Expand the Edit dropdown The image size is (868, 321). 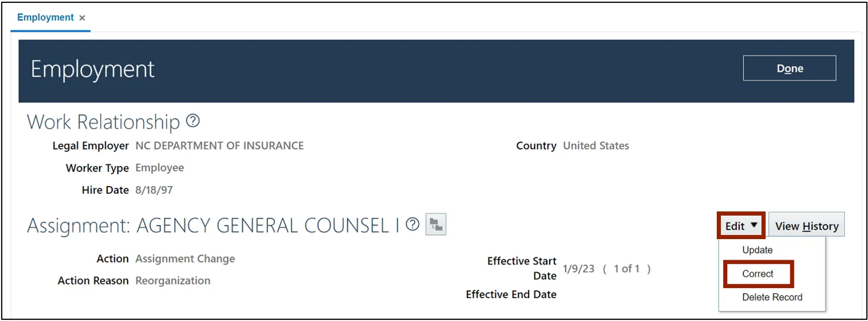click(741, 226)
